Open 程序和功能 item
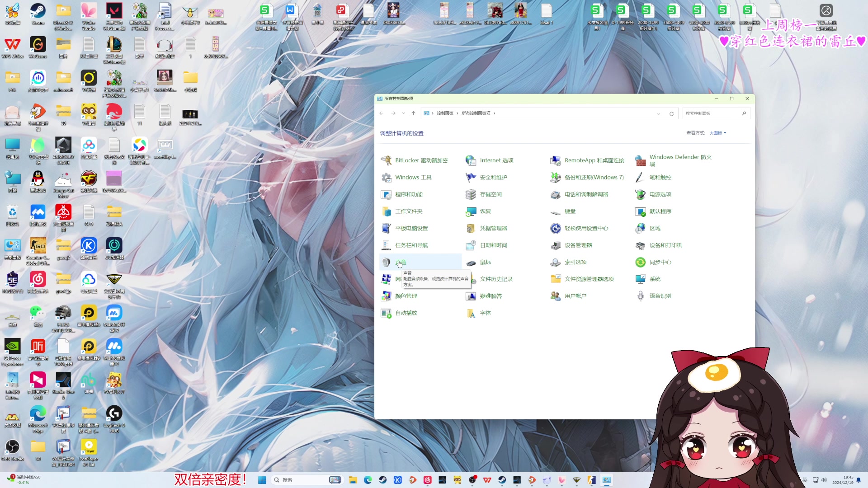The image size is (868, 488). pos(402,194)
